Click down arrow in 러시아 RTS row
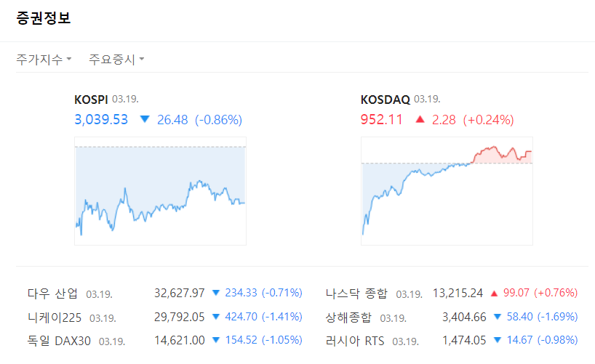 pos(497,340)
